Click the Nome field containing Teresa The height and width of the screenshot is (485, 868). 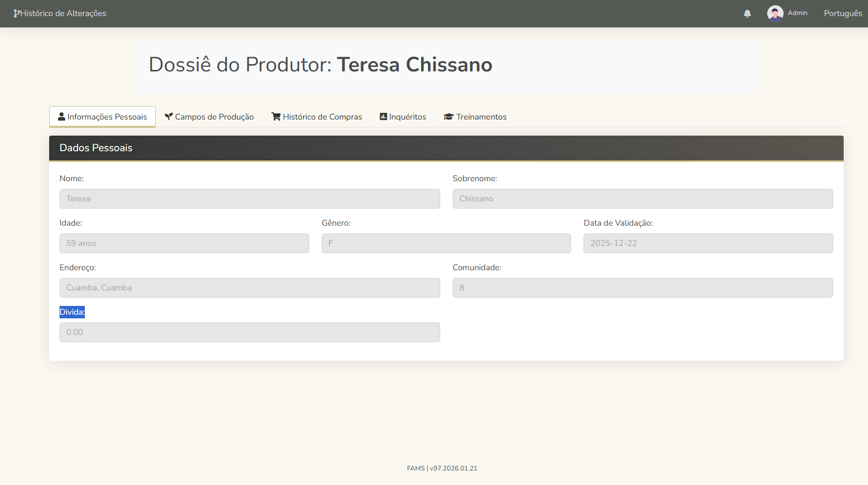pos(249,199)
